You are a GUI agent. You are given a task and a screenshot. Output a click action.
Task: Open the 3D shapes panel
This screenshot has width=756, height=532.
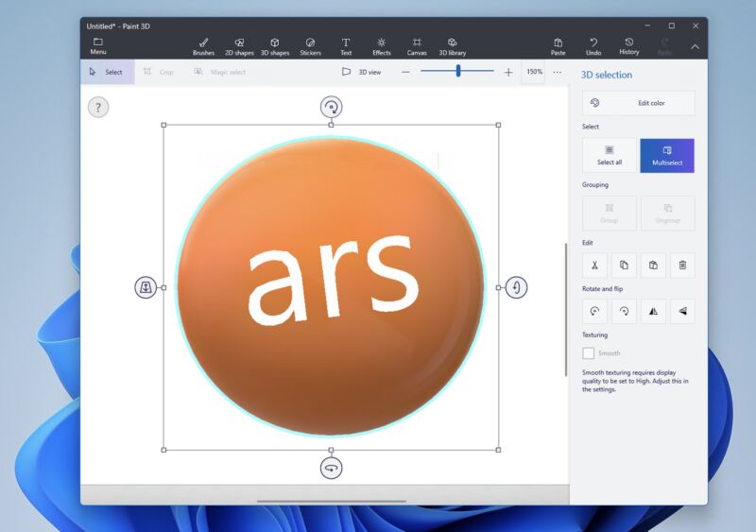coord(274,46)
